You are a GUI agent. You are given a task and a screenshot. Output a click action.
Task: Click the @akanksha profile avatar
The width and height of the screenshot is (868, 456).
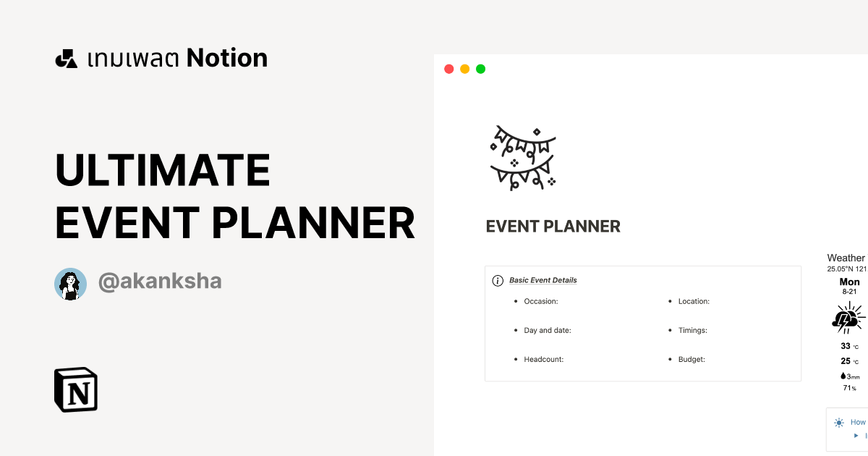(70, 283)
